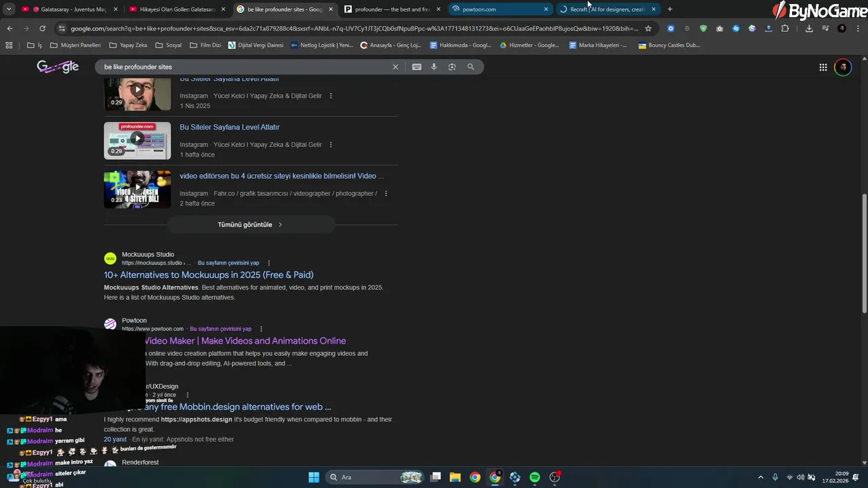Open options for the Mockuuups Studio result
This screenshot has width=868, height=488.
[269, 263]
